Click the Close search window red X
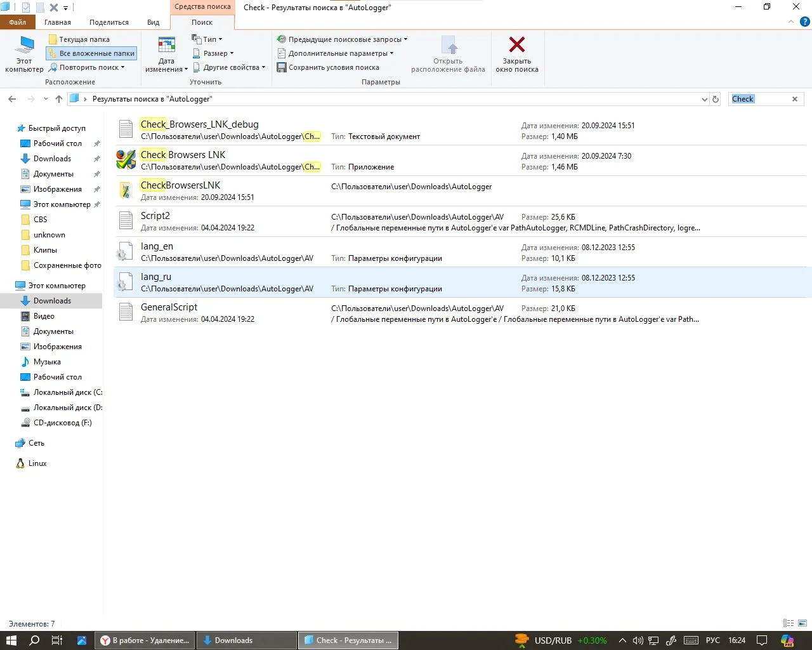This screenshot has height=650, width=812. tap(517, 44)
